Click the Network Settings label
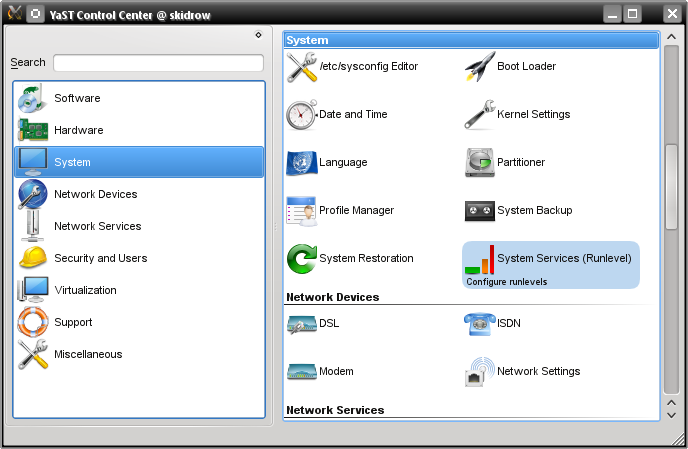This screenshot has height=449, width=688. point(538,371)
